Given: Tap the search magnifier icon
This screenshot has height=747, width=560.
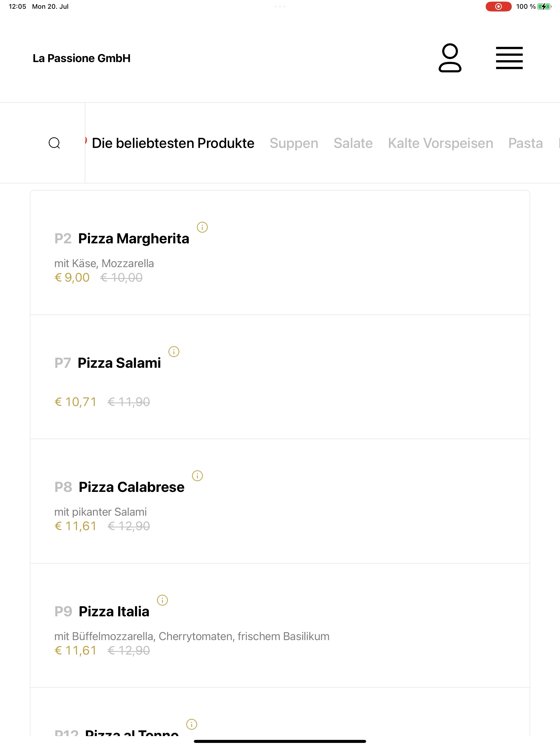Looking at the screenshot, I should pos(54,143).
